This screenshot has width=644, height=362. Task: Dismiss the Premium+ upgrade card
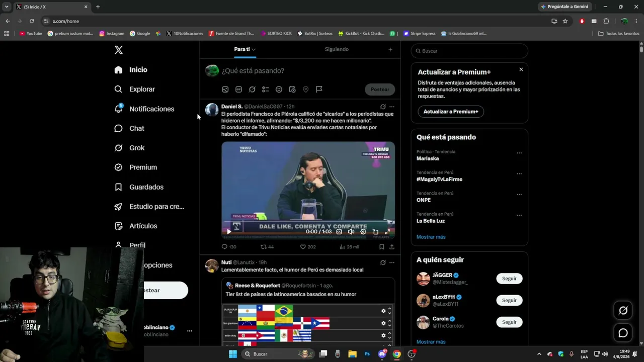(x=521, y=69)
